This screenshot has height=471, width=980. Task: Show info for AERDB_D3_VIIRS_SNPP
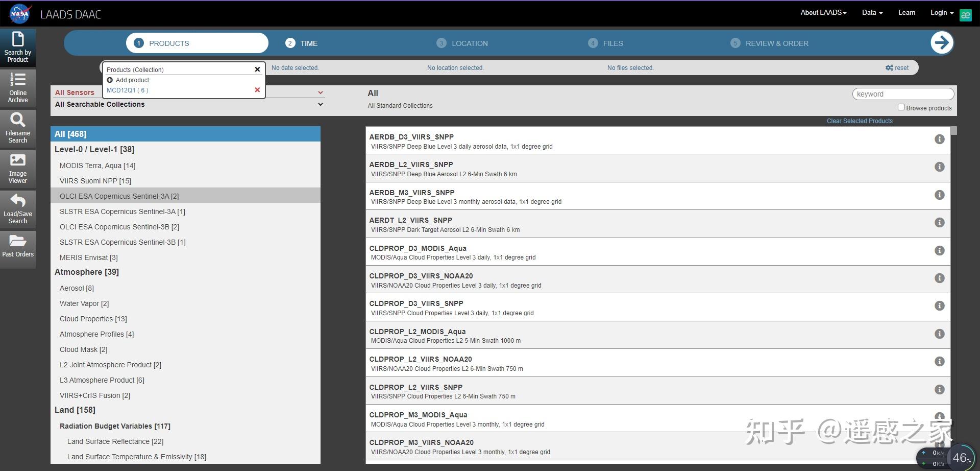(939, 139)
